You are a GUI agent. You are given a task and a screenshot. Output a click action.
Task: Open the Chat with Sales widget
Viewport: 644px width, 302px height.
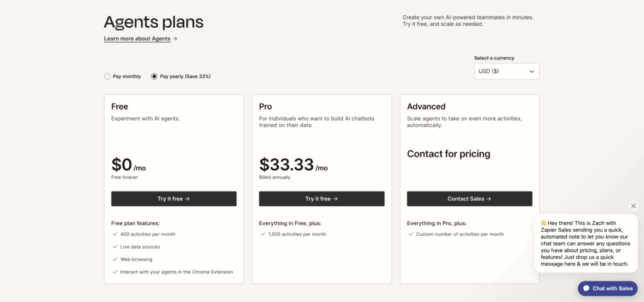point(607,288)
